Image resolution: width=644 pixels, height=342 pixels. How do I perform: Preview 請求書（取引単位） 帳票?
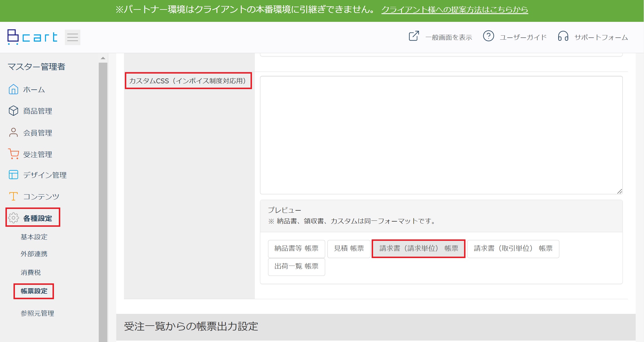point(513,249)
